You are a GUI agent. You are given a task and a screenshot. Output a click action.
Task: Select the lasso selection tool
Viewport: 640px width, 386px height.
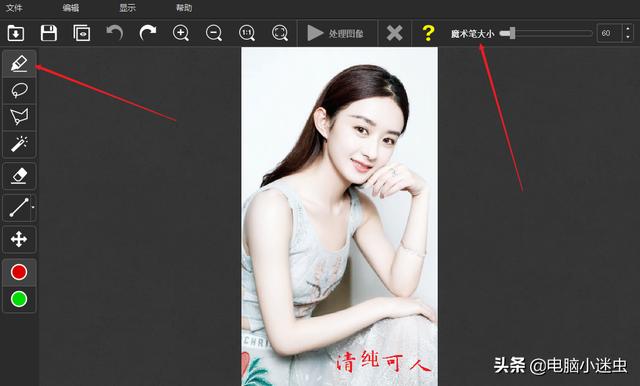[19, 90]
